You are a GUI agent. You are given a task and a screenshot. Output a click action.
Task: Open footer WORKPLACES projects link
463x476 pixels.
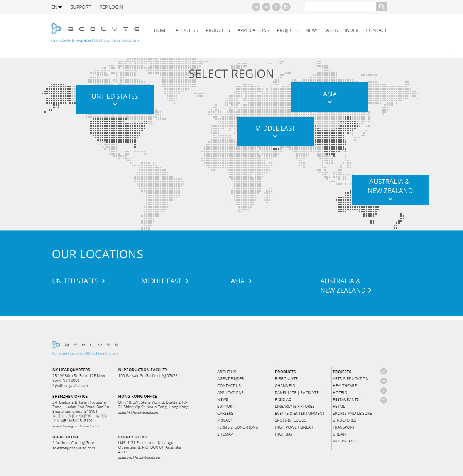345,441
